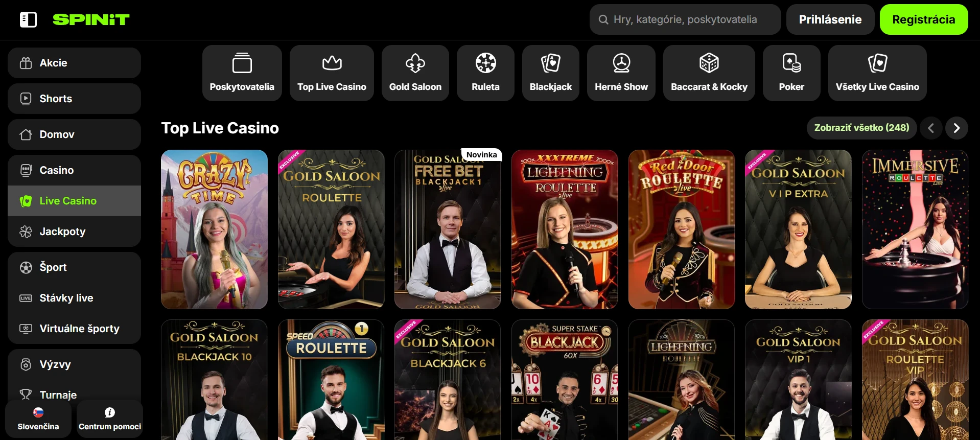The width and height of the screenshot is (980, 440).
Task: Select the Poker category icon
Action: coord(791,63)
